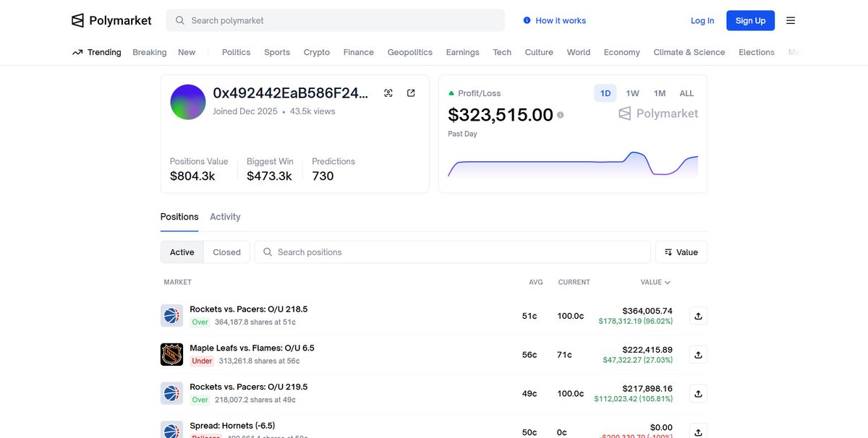Click the profit/loss info icon
Screen dimensions: 868x438
[x=560, y=115]
